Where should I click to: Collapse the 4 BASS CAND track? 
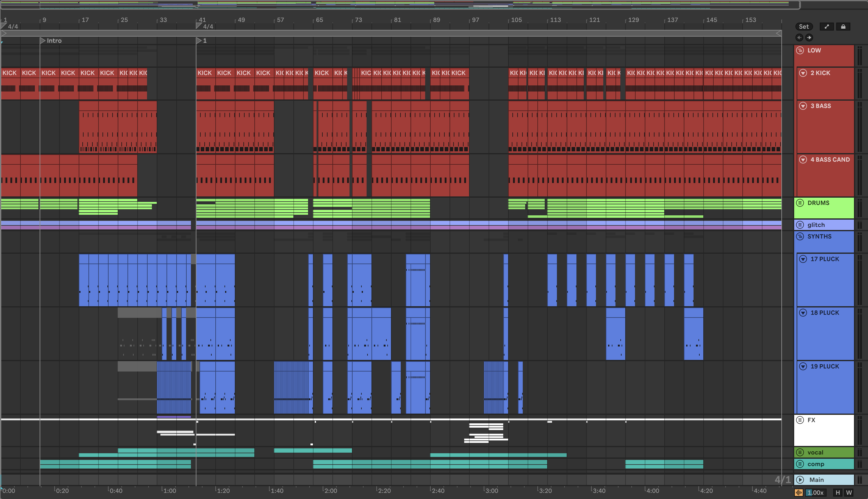(803, 159)
